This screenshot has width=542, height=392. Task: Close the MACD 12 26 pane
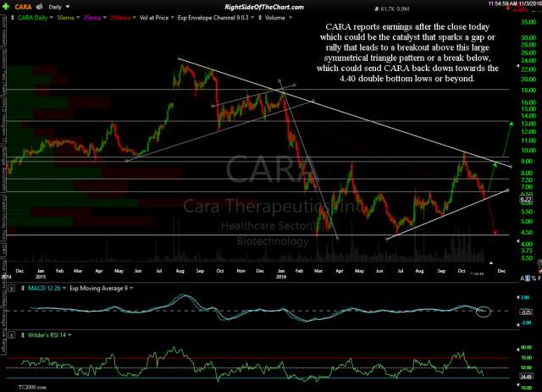coord(12,289)
